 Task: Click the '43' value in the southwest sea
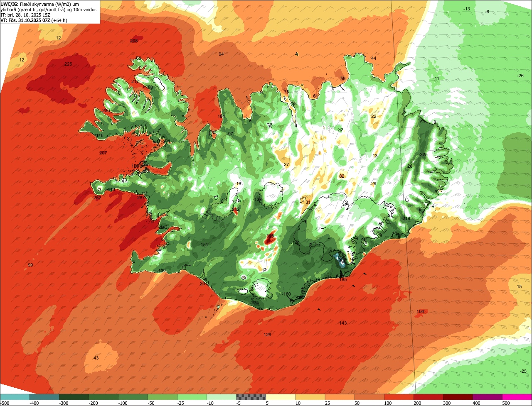[96, 358]
